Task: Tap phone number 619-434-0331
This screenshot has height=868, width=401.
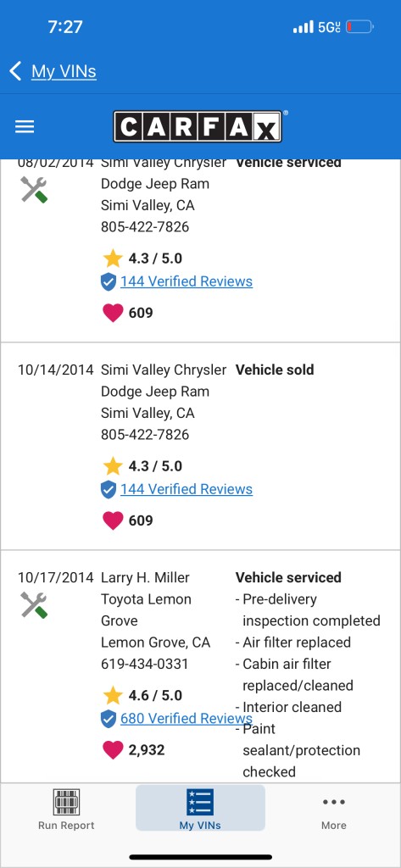Action: (x=145, y=664)
